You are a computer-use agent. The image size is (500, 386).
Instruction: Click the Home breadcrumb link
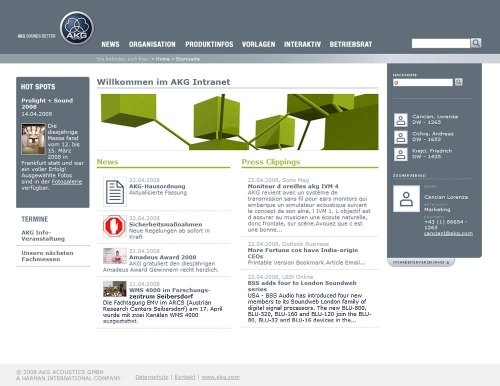[x=163, y=59]
